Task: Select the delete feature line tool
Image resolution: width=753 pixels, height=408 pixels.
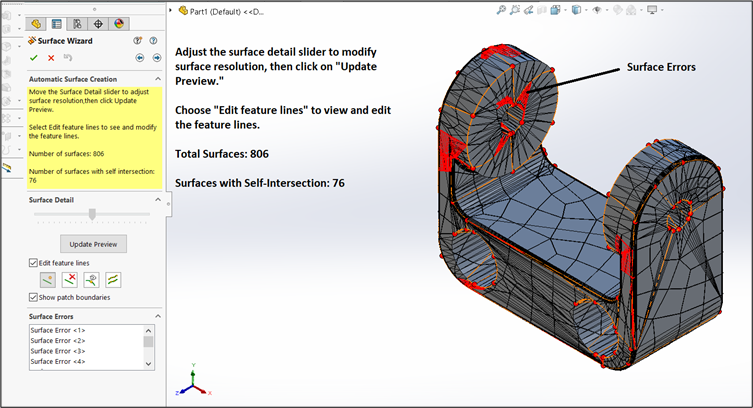Action: (69, 279)
